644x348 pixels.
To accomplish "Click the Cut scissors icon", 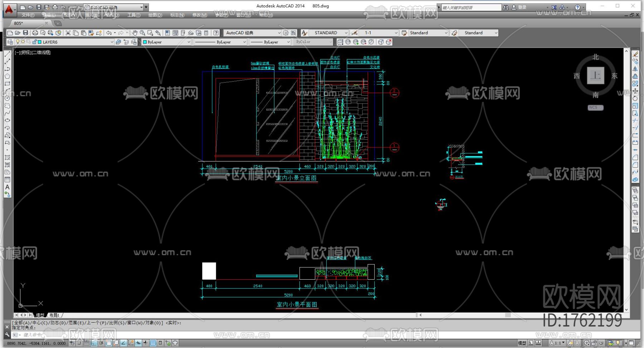I will 68,33.
